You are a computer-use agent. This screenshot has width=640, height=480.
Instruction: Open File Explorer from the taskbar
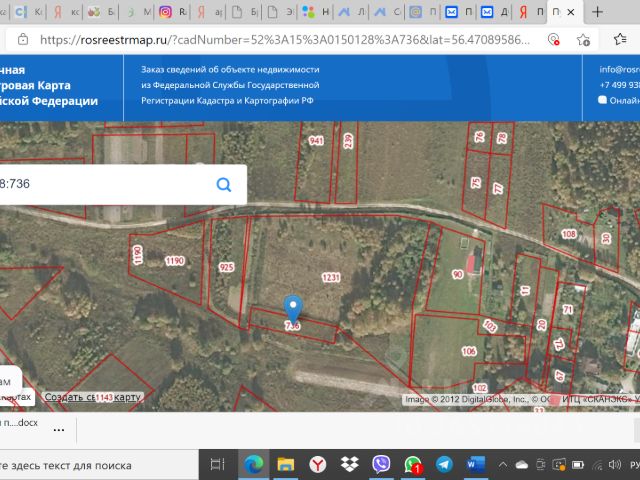285,465
